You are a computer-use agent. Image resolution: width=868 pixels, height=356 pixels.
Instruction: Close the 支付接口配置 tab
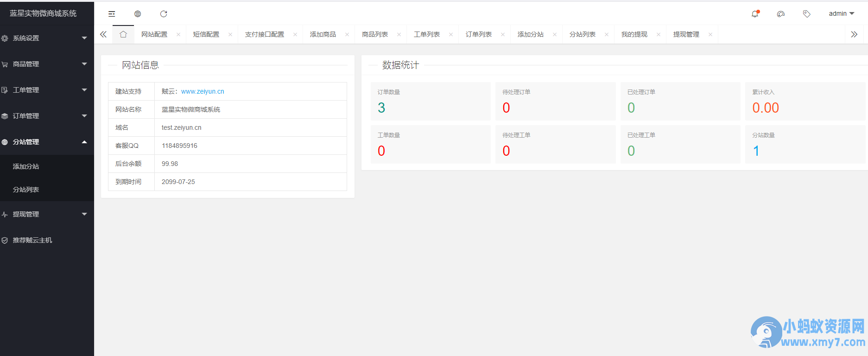click(x=295, y=35)
